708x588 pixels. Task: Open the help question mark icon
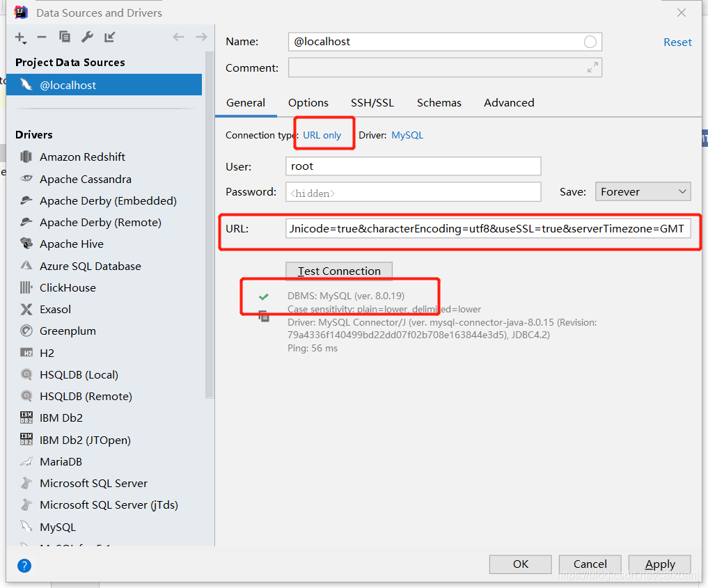24,566
